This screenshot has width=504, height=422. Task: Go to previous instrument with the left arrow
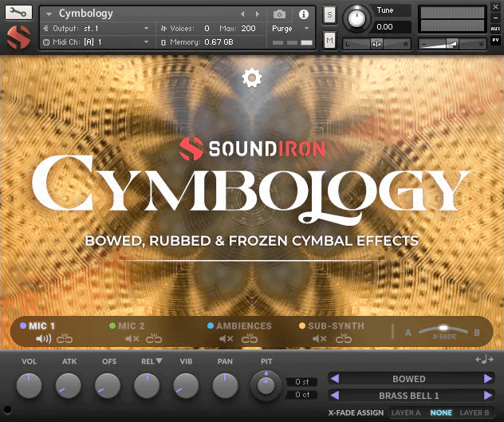(x=242, y=14)
